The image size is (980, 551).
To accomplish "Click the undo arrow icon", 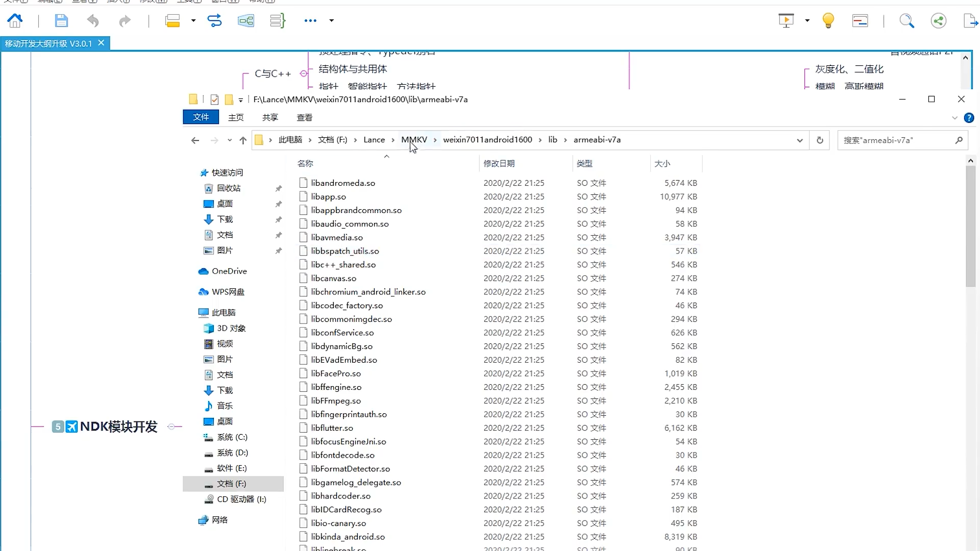I will point(93,20).
